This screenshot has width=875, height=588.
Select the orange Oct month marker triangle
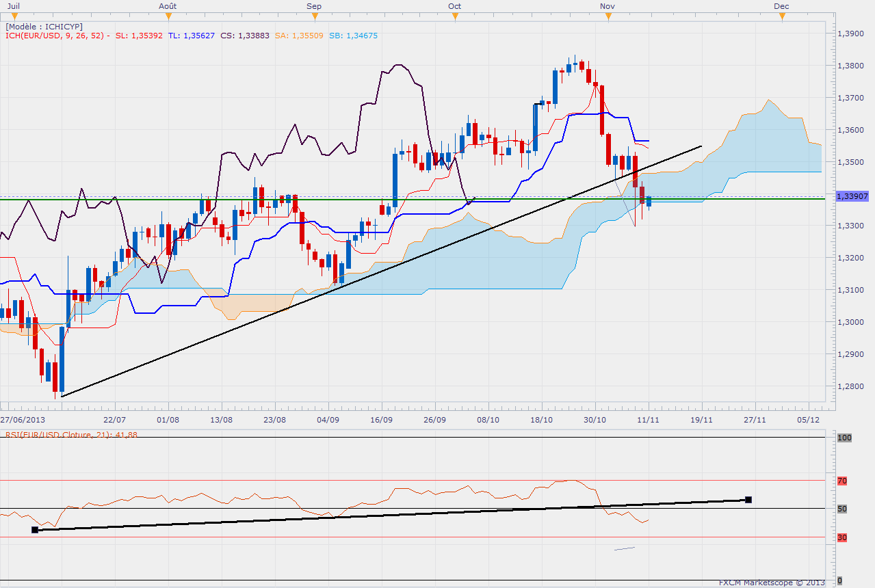coord(455,16)
